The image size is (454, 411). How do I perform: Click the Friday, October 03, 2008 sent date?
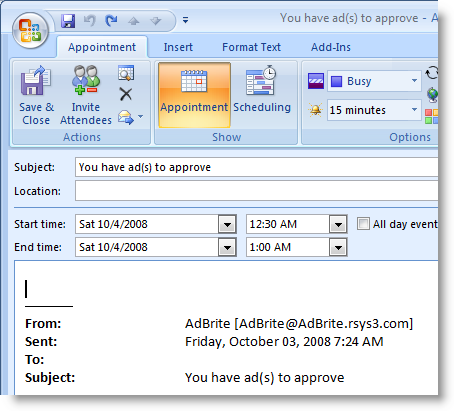pos(284,342)
